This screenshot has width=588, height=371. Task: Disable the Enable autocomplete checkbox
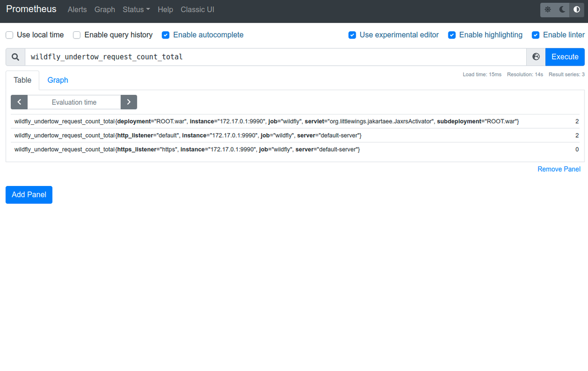166,35
